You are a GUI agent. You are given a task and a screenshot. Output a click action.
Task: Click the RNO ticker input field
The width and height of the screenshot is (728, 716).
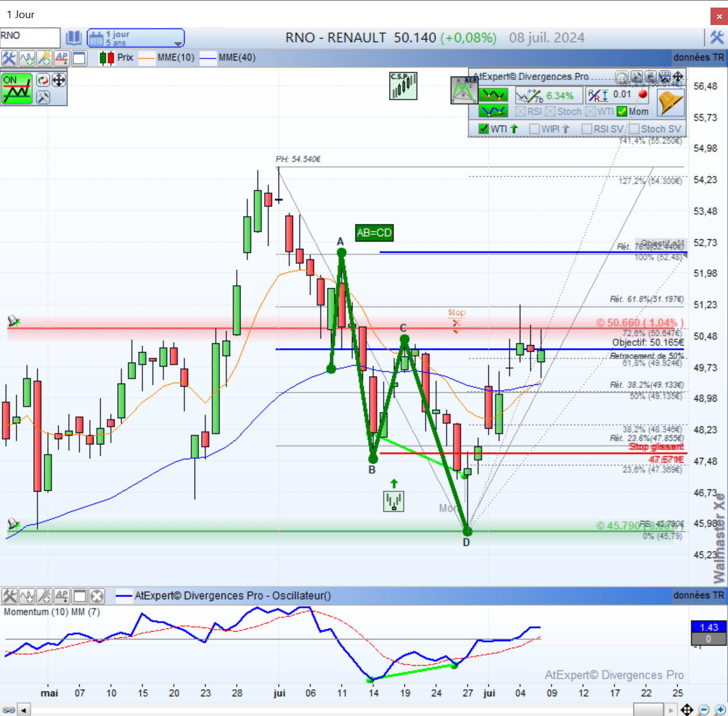pyautogui.click(x=30, y=38)
